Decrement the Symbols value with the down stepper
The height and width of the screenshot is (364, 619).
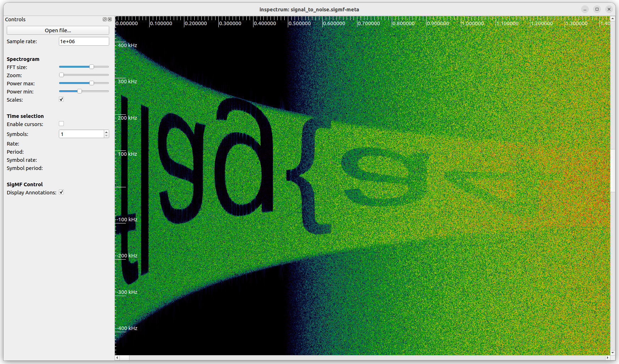pyautogui.click(x=106, y=136)
